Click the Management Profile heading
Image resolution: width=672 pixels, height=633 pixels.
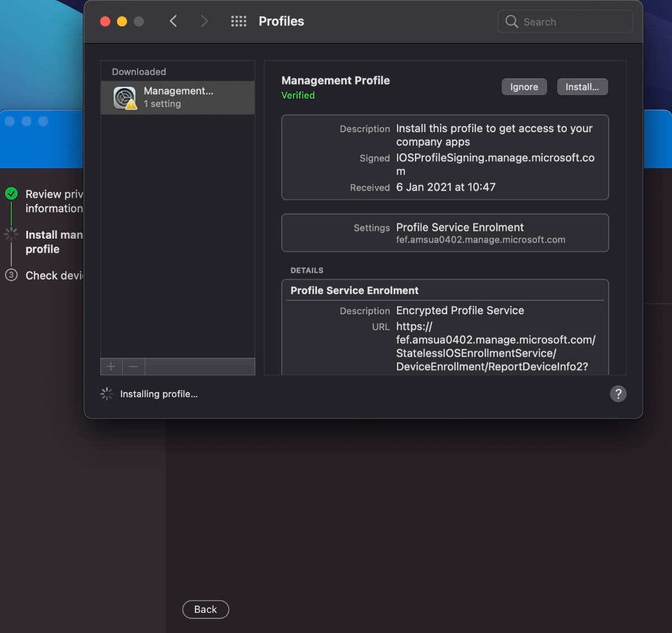[x=335, y=80]
